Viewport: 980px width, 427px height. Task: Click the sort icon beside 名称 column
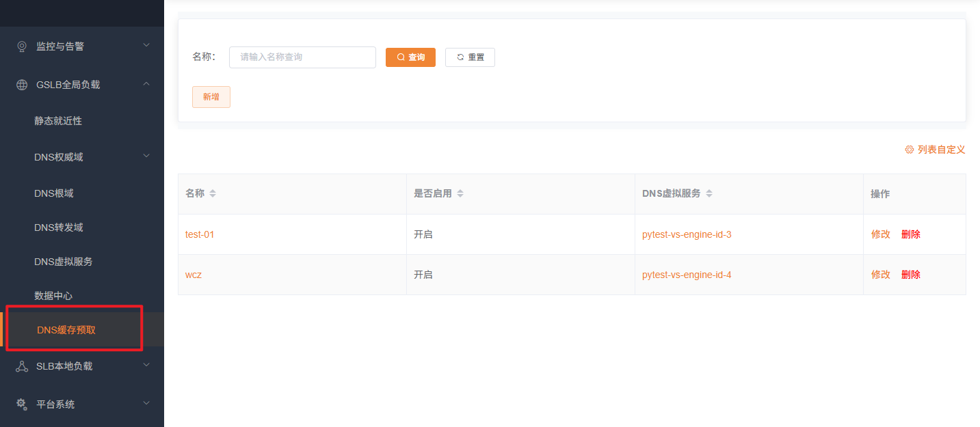(x=213, y=194)
